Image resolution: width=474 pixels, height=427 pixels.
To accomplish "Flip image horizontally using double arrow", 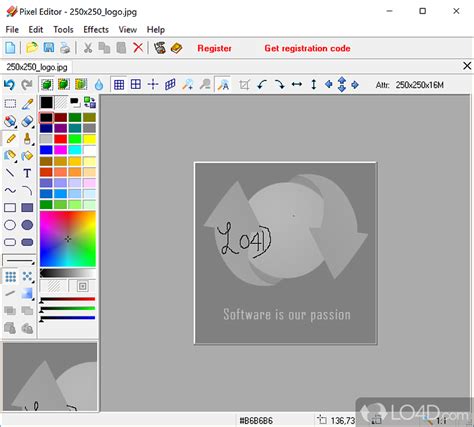I will coord(296,85).
